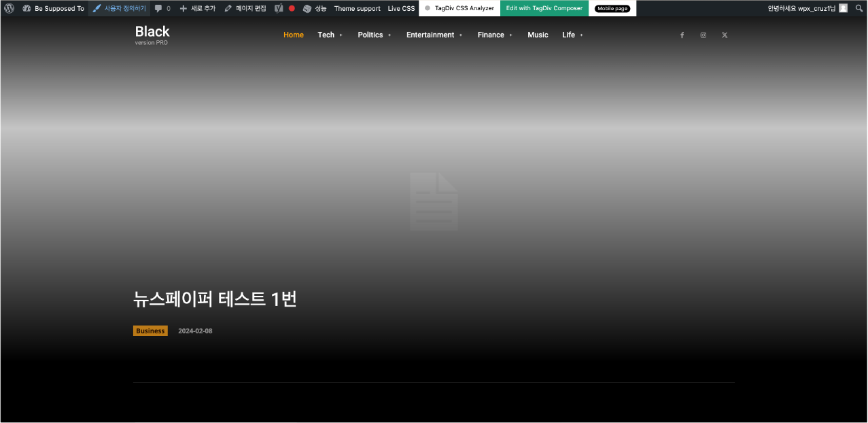Open the Yoast SEO icon
Screen dimensions: 868x423
click(x=279, y=8)
